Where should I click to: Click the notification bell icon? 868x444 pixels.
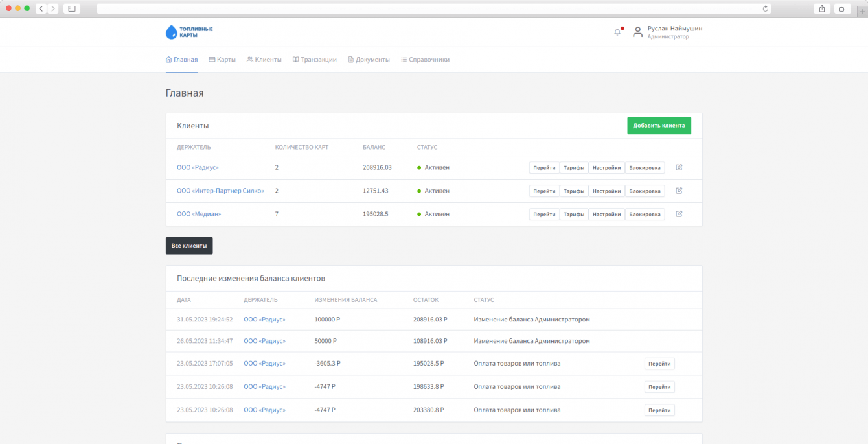click(x=617, y=32)
